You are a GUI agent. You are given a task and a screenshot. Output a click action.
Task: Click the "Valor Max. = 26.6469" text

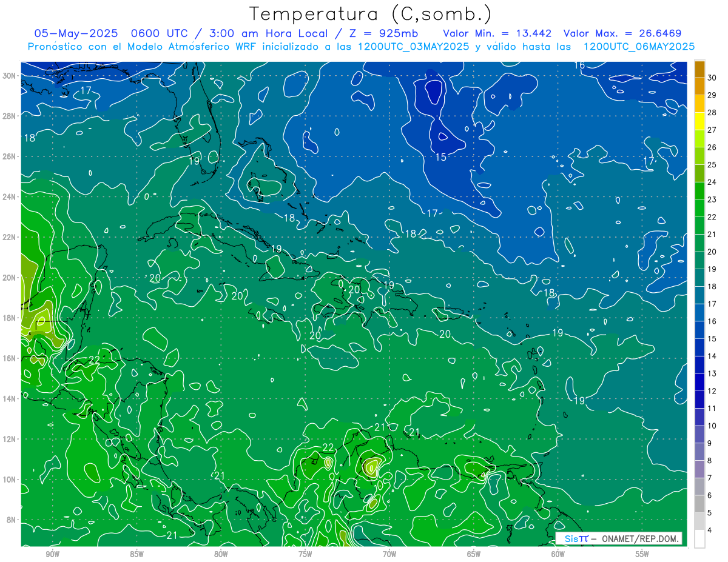[622, 33]
